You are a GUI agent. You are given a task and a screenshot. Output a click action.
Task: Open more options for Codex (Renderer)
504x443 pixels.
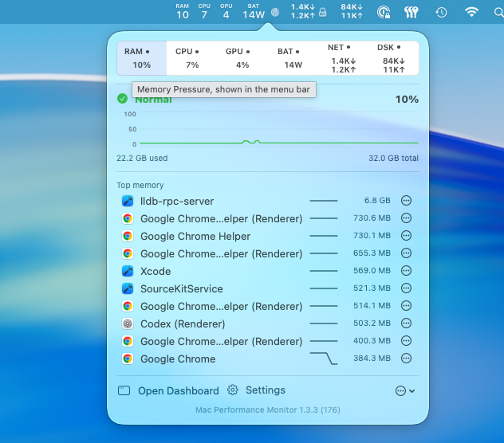pyautogui.click(x=406, y=323)
